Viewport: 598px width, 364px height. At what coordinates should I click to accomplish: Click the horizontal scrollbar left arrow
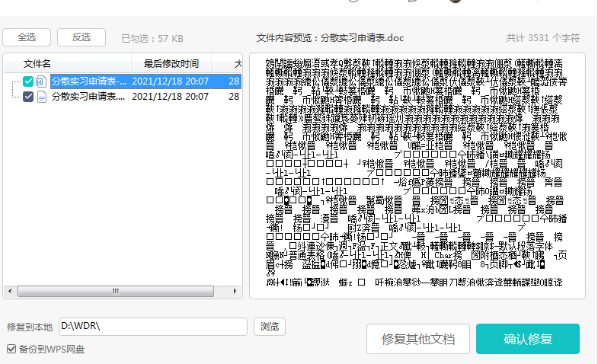coord(10,291)
